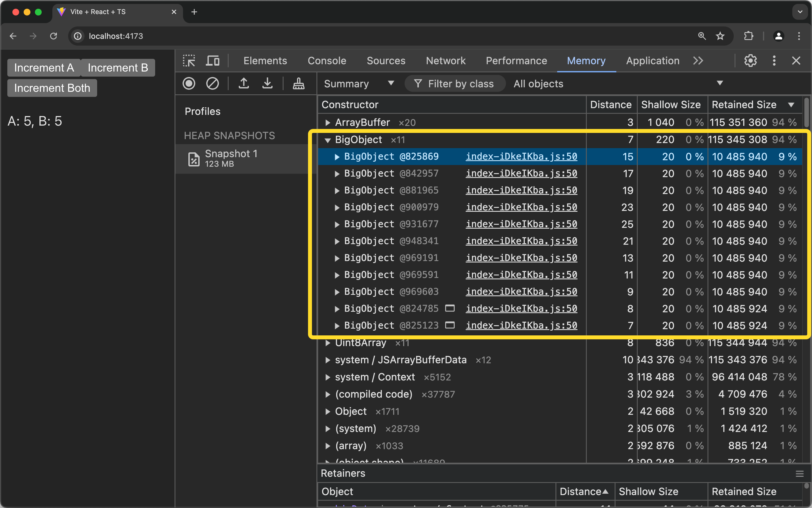
Task: Switch to the Elements tab
Action: pos(265,61)
